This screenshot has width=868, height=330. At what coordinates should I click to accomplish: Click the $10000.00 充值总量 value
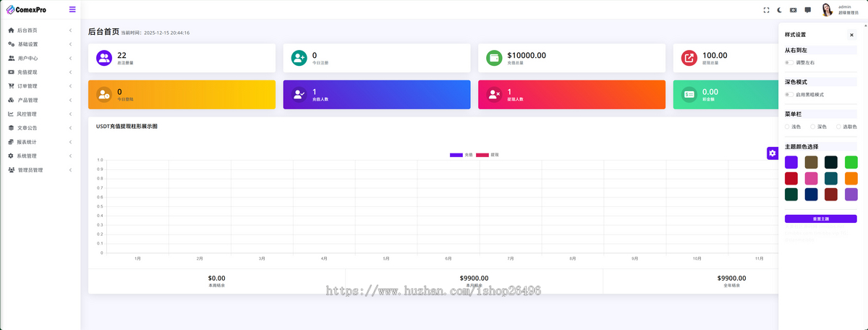[x=527, y=55]
